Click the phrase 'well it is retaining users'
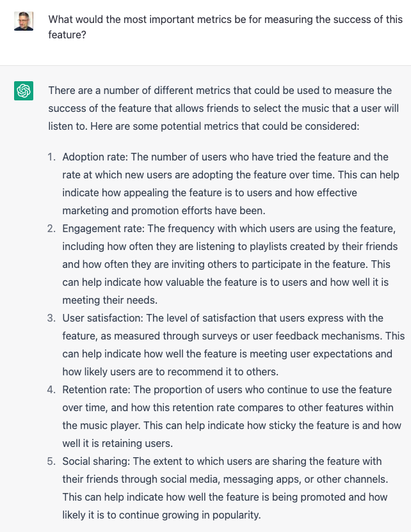 pos(117,444)
